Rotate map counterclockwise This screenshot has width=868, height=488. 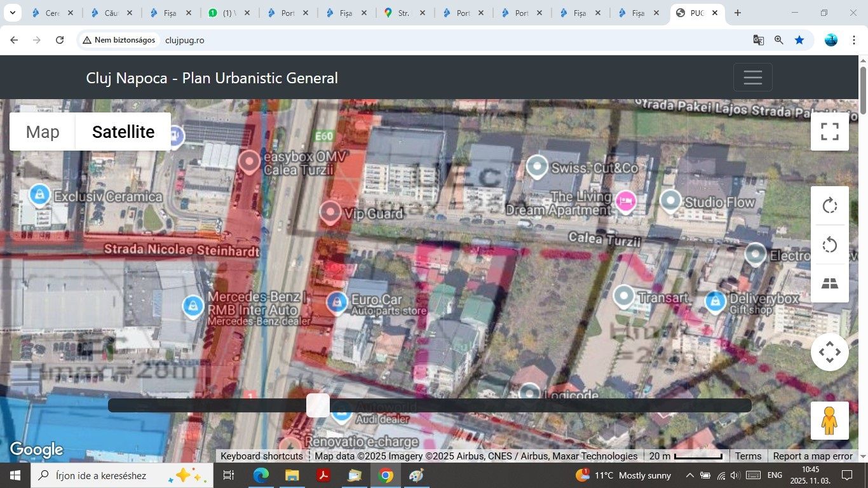point(830,245)
